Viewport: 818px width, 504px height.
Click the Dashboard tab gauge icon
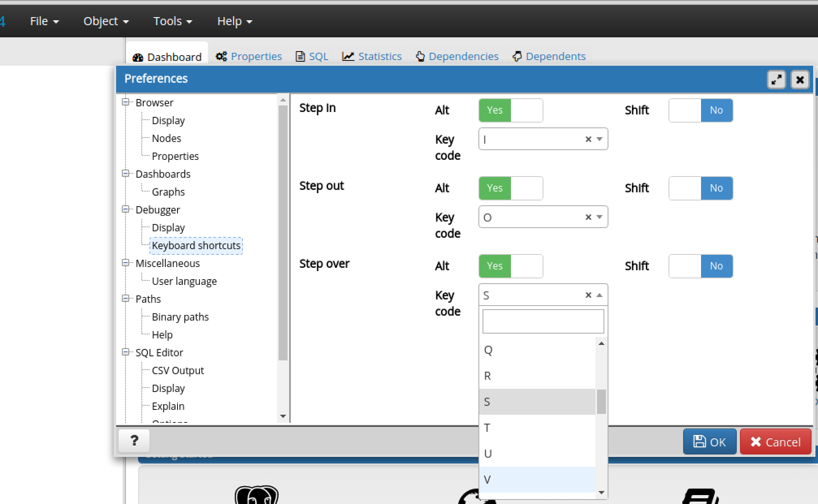coord(138,57)
